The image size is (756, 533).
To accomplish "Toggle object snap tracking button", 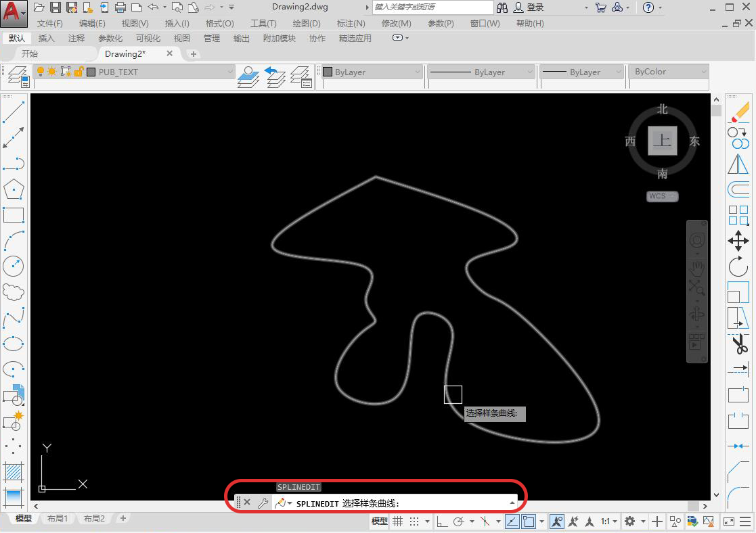I will point(512,521).
